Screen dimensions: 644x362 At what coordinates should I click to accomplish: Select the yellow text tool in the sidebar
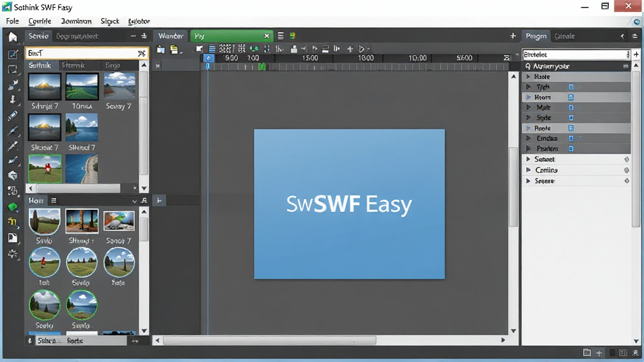pyautogui.click(x=13, y=222)
